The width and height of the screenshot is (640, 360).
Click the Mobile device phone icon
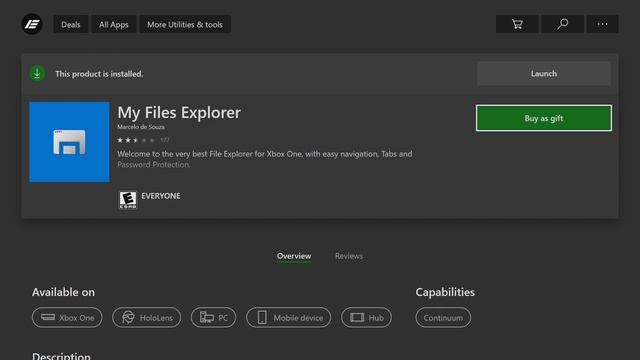pyautogui.click(x=262, y=318)
